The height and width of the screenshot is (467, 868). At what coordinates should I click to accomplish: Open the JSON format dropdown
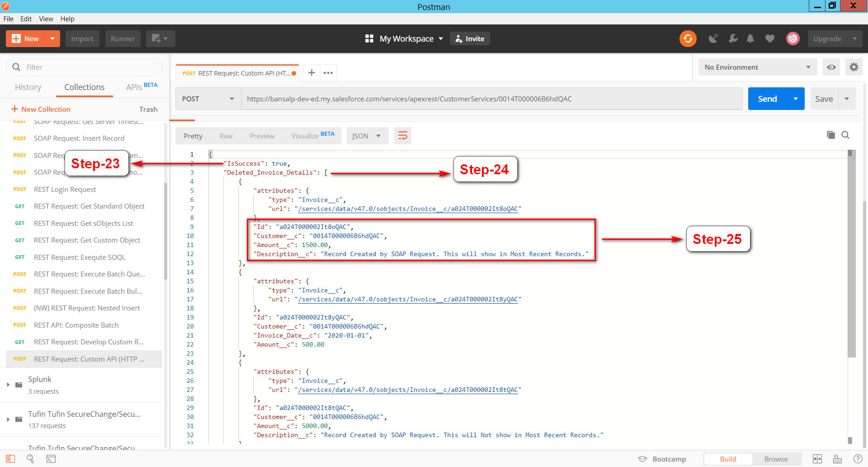(367, 136)
